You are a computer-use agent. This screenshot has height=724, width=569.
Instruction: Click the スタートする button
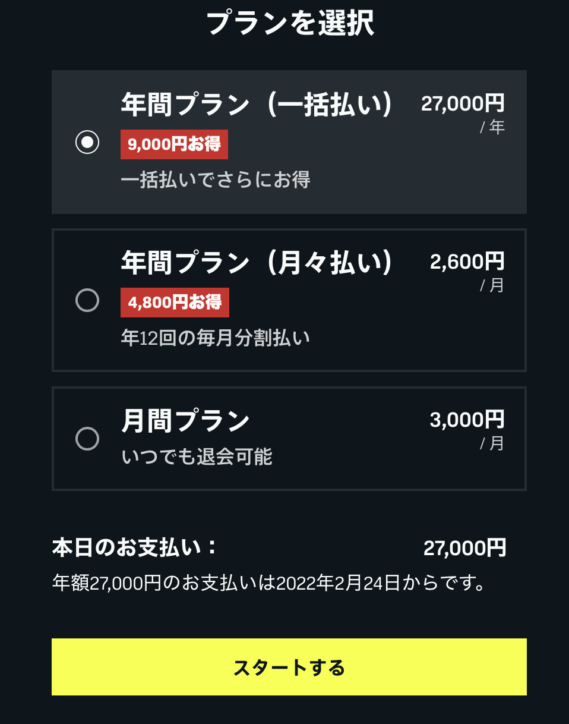[x=289, y=667]
